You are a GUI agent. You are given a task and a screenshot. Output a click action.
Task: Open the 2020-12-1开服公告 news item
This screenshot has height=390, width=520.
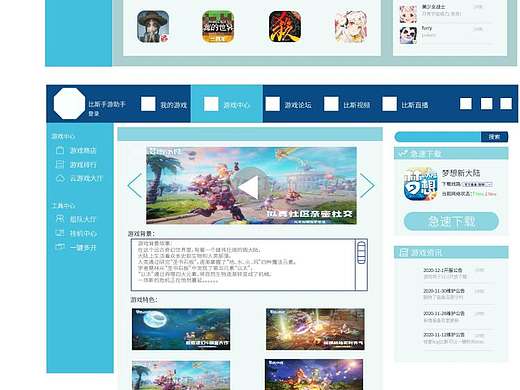point(443,270)
